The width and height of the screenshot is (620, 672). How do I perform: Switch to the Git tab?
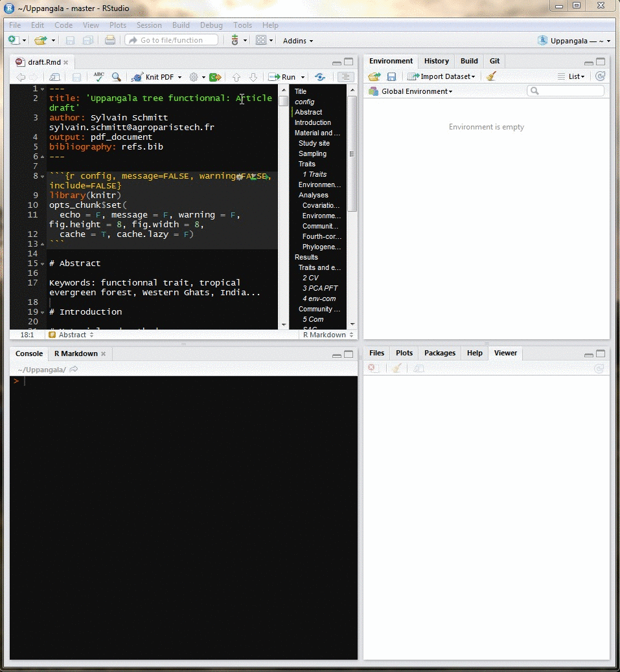coord(494,61)
